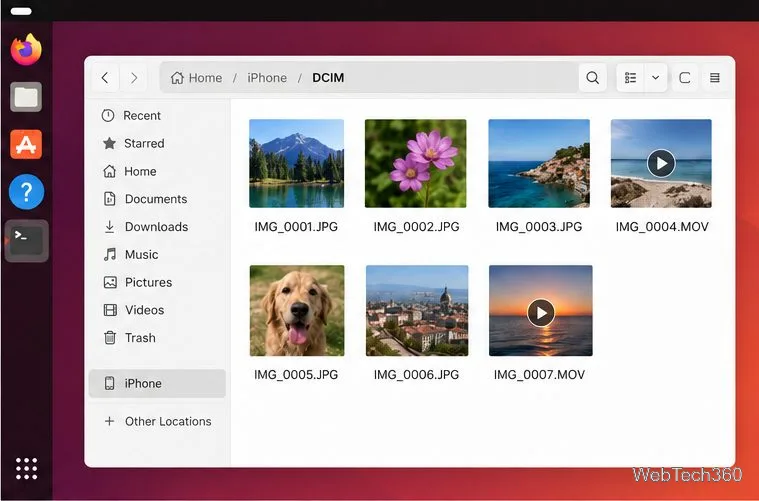Go to Home in the sidebar
Viewport: 759px width, 501px height.
click(x=157, y=171)
